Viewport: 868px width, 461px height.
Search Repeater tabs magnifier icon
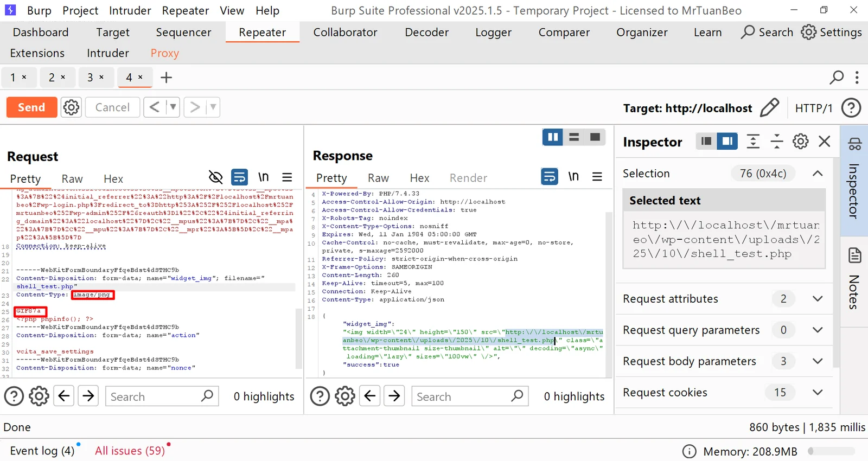pyautogui.click(x=837, y=78)
